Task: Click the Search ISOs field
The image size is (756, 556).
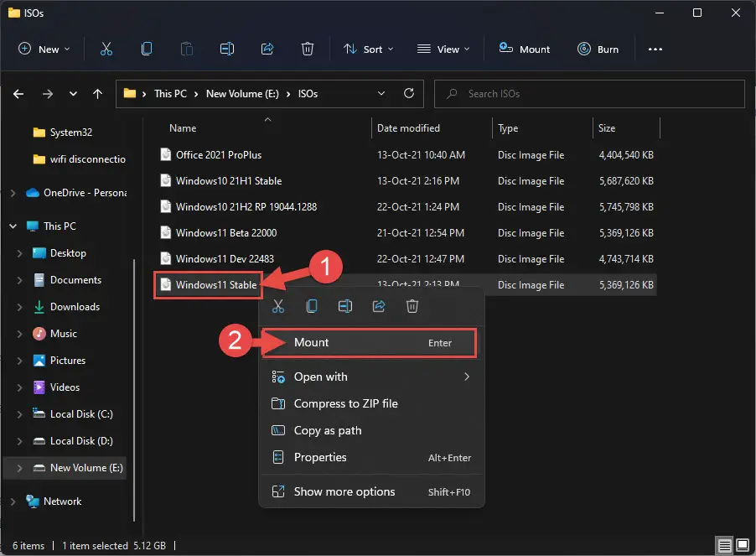Action: [x=589, y=94]
